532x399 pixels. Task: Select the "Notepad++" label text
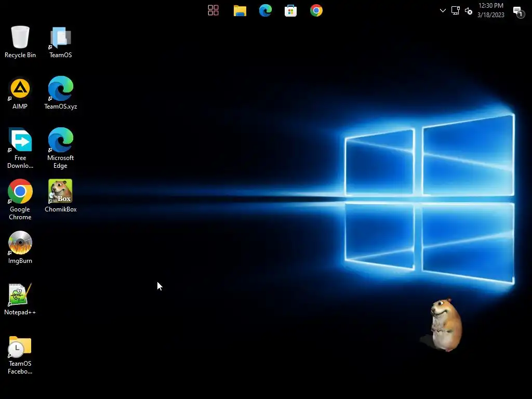[20, 312]
